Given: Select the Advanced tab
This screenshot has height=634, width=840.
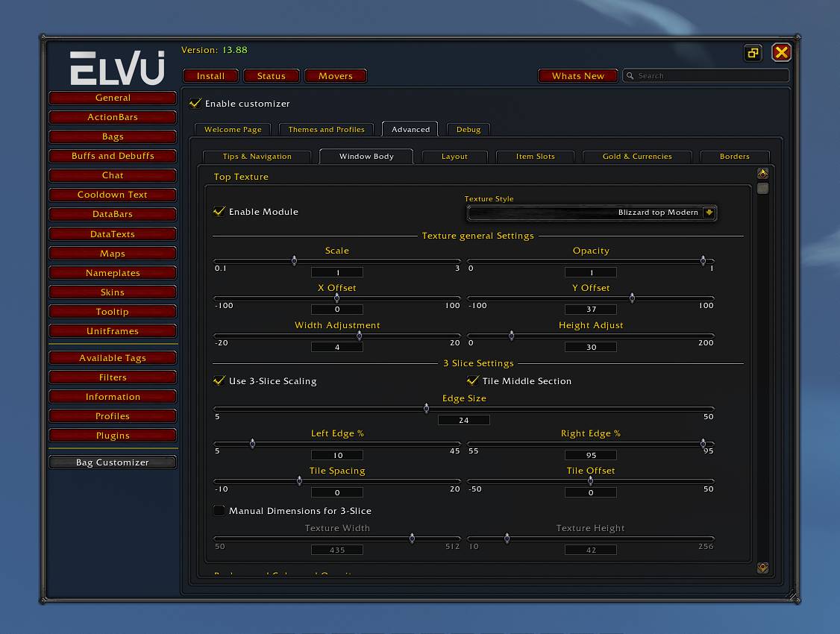Looking at the screenshot, I should coord(410,130).
